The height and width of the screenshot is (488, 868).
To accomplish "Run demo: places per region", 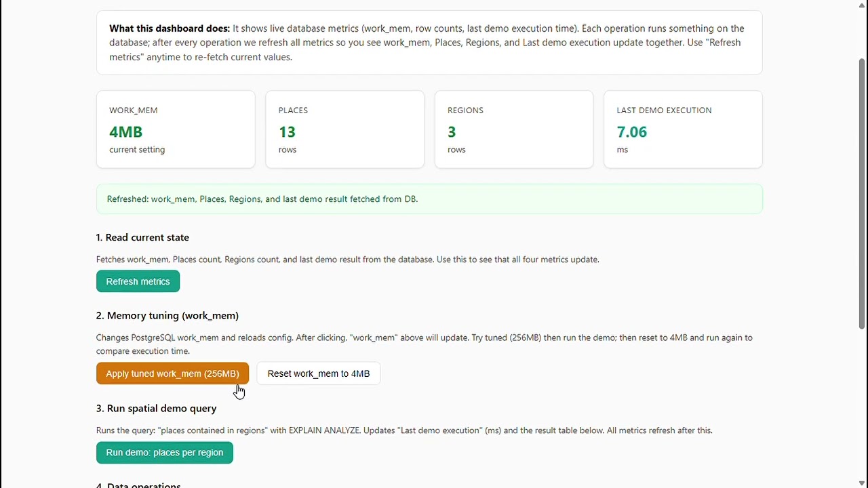I will pyautogui.click(x=165, y=453).
